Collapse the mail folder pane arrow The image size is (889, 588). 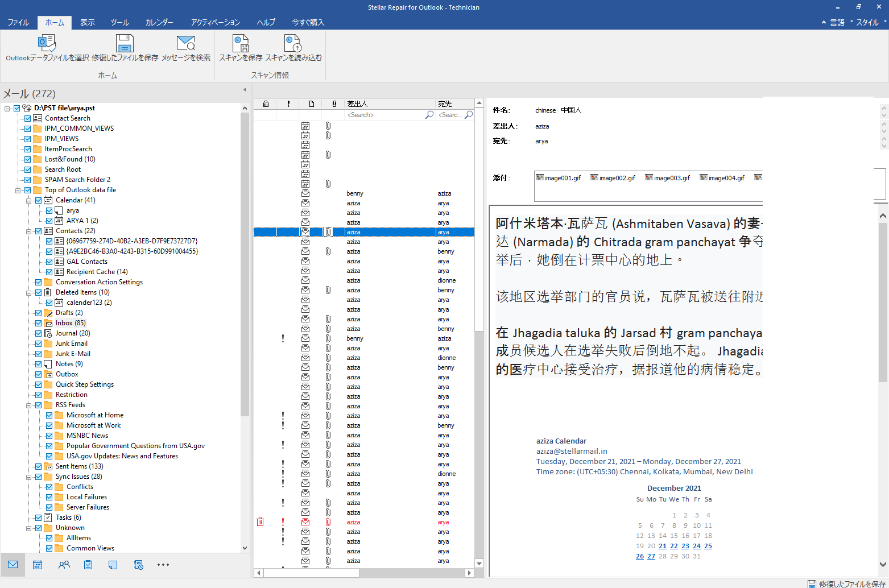click(x=245, y=90)
